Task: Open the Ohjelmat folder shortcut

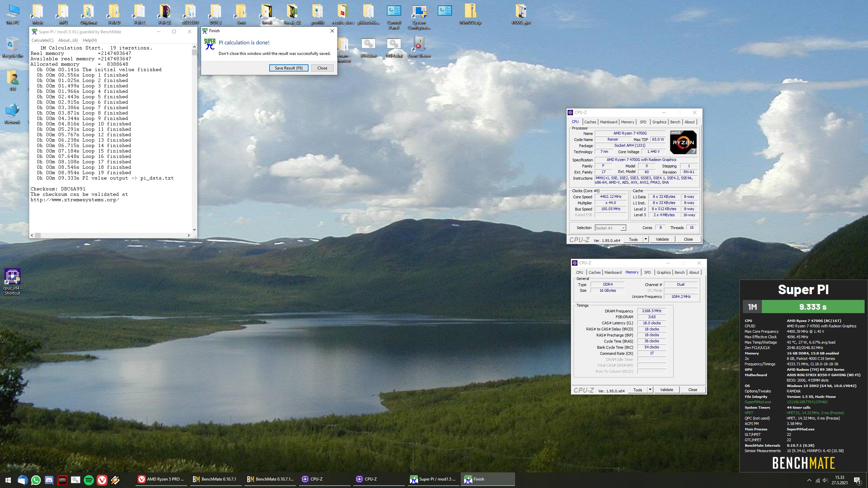Action: click(88, 14)
